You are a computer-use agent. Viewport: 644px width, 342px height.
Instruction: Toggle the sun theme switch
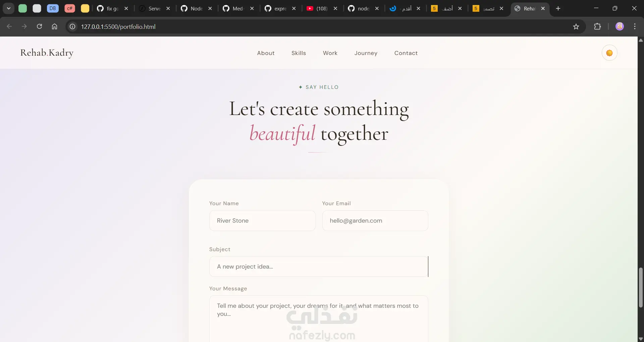[x=609, y=53]
